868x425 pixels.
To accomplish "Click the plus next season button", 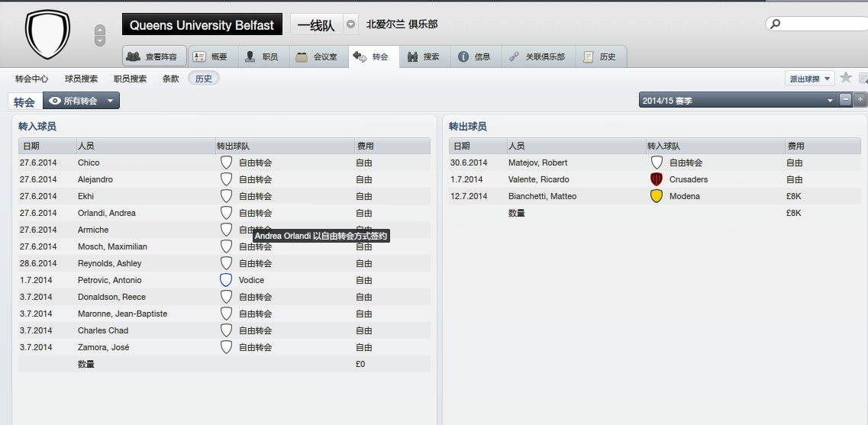I will (x=860, y=100).
